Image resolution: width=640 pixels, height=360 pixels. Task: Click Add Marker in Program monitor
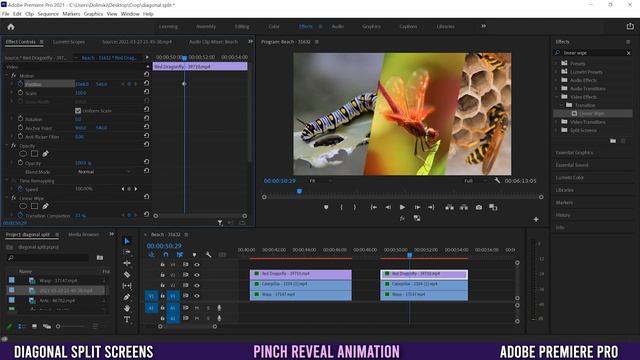(326, 207)
